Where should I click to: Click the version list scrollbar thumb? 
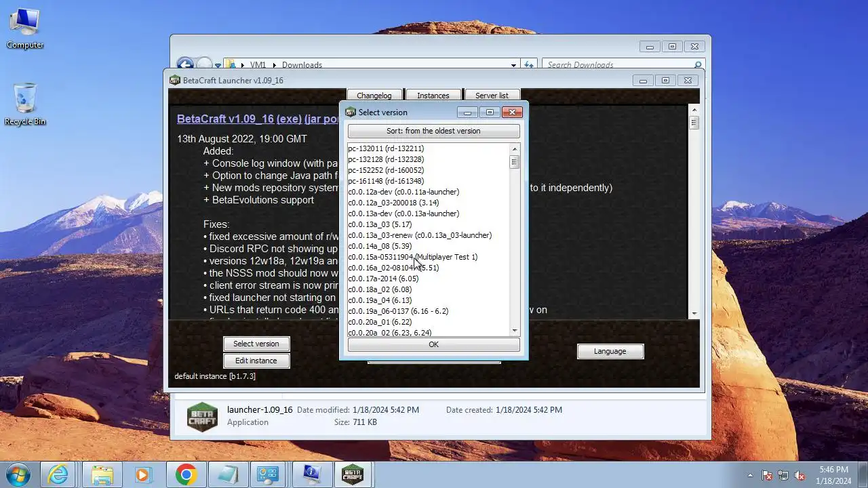click(x=514, y=162)
